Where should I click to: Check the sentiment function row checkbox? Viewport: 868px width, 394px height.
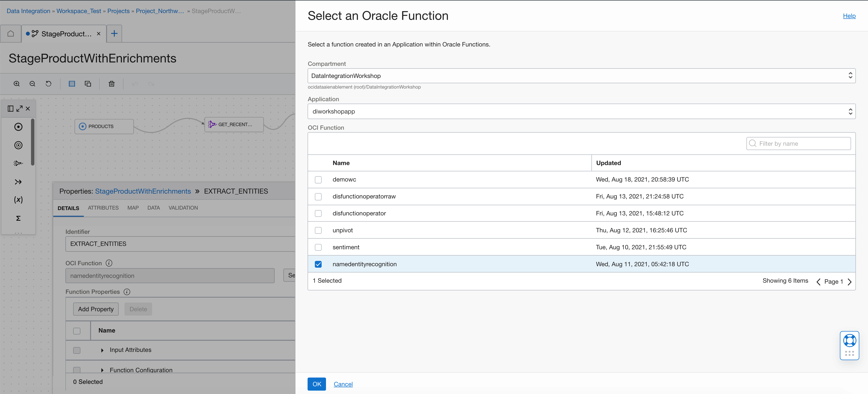click(x=318, y=247)
